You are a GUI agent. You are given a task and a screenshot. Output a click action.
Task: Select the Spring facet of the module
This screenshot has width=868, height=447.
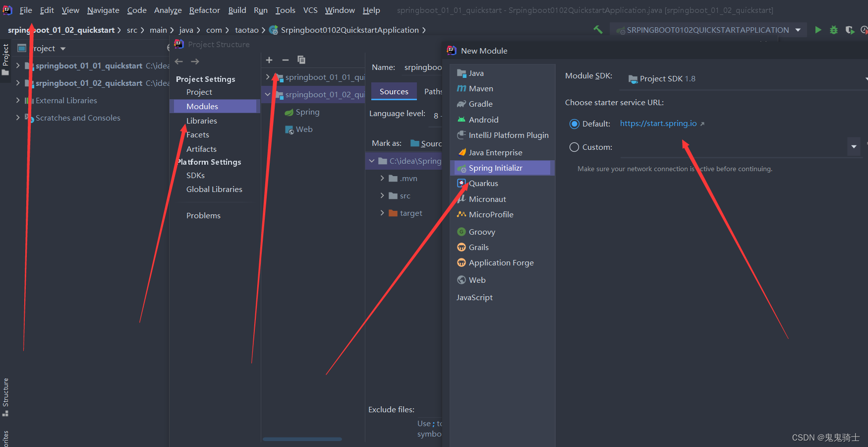pos(302,112)
